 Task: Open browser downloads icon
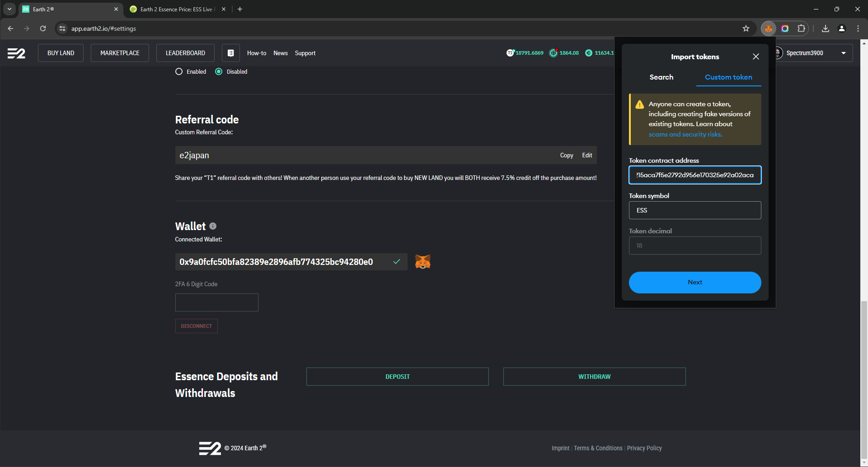tap(825, 28)
